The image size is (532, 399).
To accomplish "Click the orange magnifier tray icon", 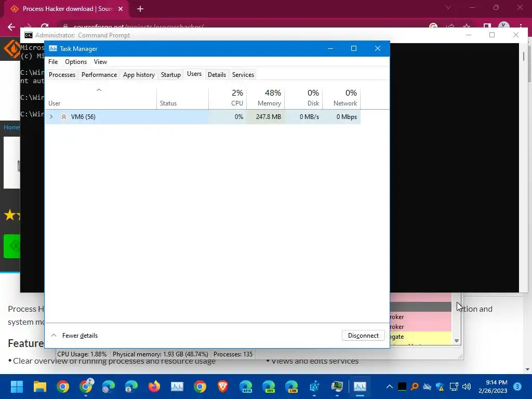I will [414, 387].
